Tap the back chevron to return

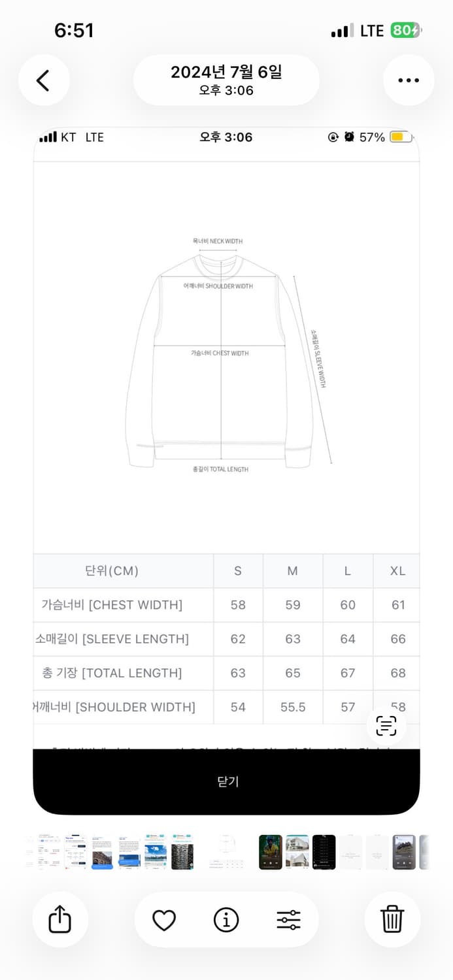tap(44, 80)
